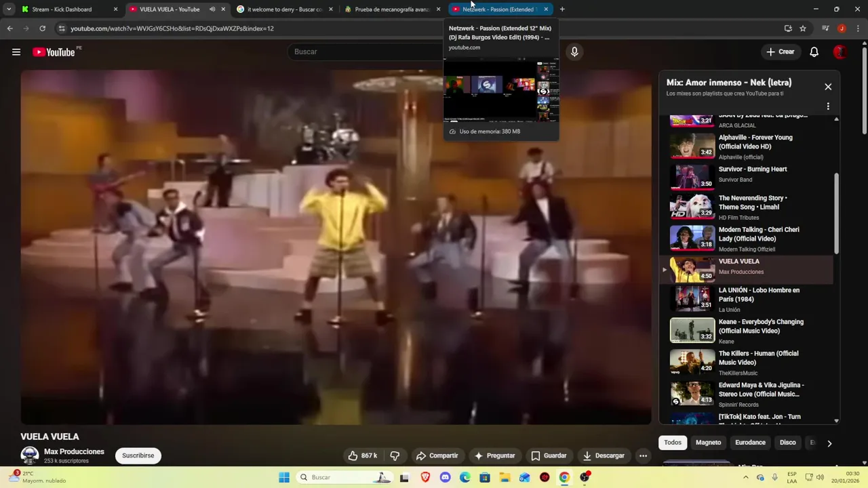Like the video with the thumbs-up button

point(363,455)
